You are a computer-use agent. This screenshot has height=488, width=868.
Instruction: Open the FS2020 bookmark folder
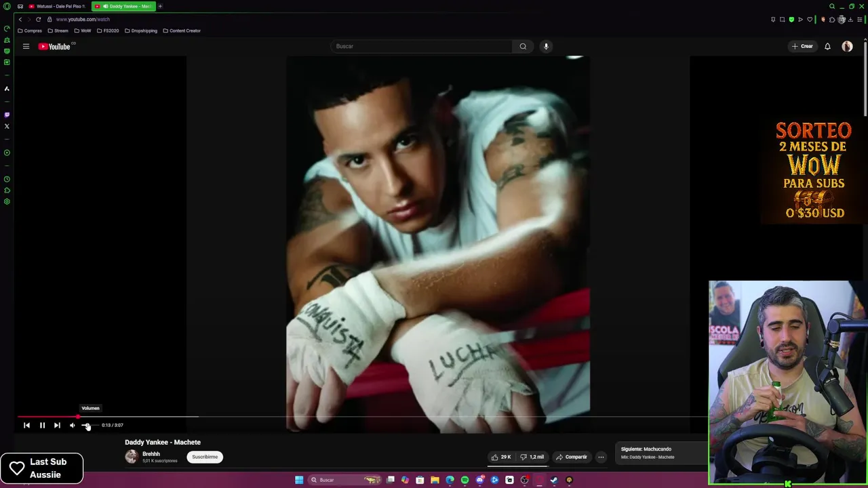click(108, 30)
